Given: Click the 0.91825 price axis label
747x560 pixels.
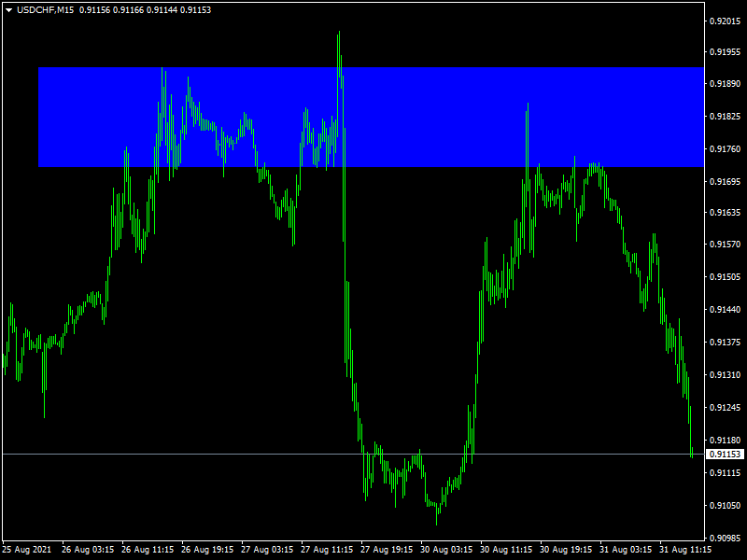Looking at the screenshot, I should [726, 116].
